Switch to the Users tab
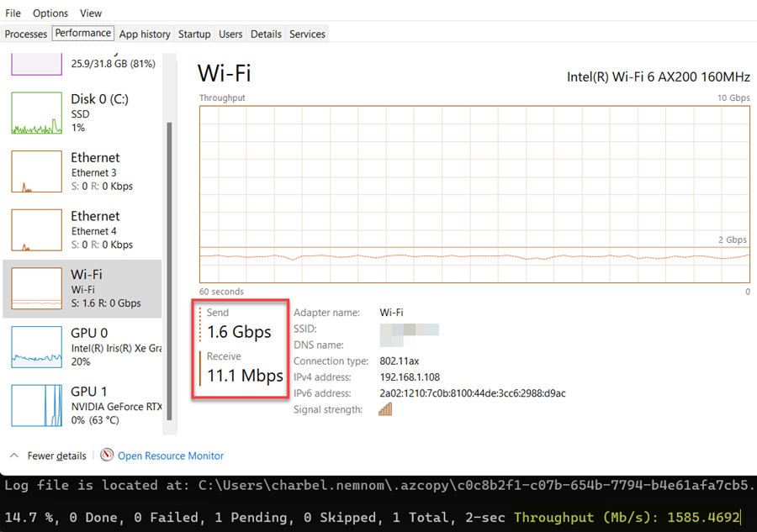 (230, 34)
